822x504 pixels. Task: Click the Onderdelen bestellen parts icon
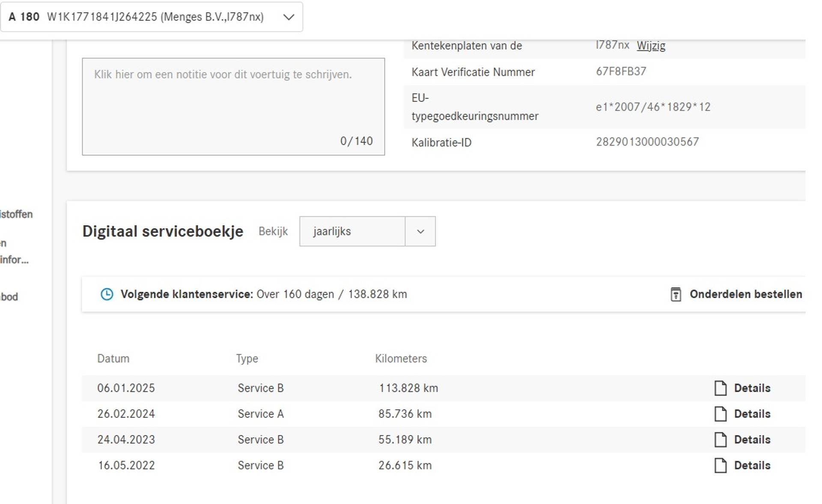click(x=676, y=294)
